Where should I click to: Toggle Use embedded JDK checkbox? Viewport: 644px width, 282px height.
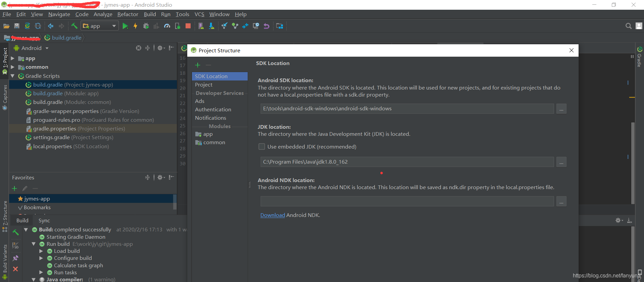(x=262, y=147)
